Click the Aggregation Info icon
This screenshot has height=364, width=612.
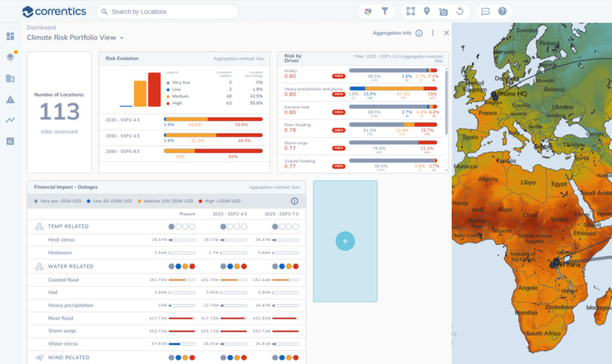419,33
